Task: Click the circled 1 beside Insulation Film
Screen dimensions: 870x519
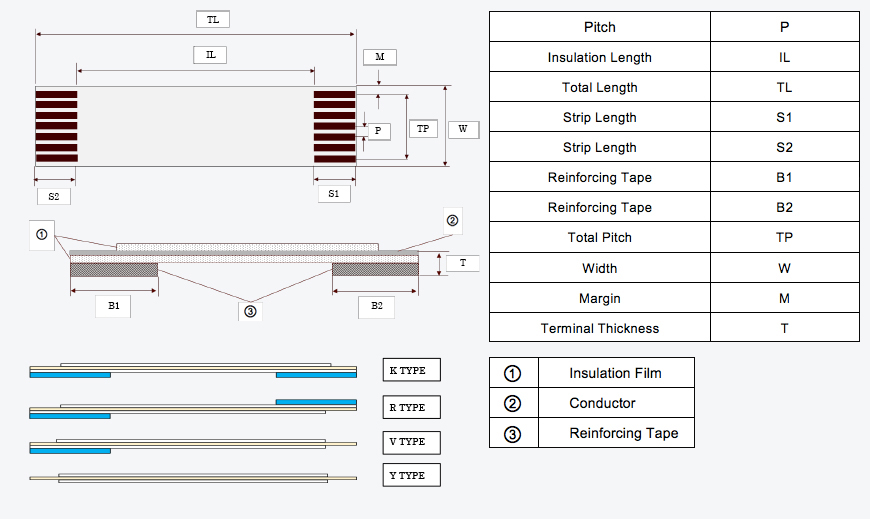Action: (x=513, y=373)
